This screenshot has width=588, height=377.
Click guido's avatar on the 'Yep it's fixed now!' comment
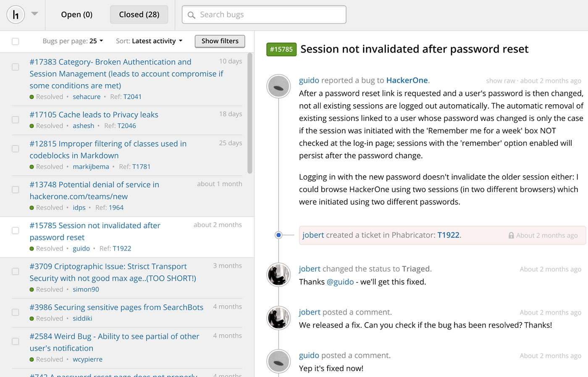point(278,361)
